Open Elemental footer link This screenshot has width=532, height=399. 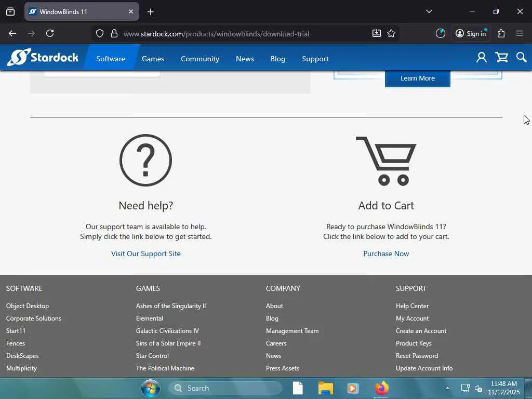(150, 318)
